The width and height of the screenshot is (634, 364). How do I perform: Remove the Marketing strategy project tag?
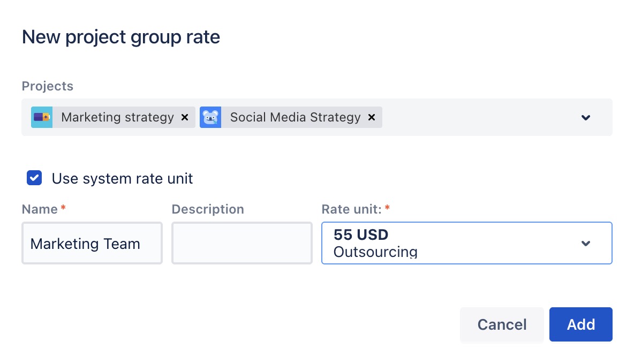pos(185,117)
